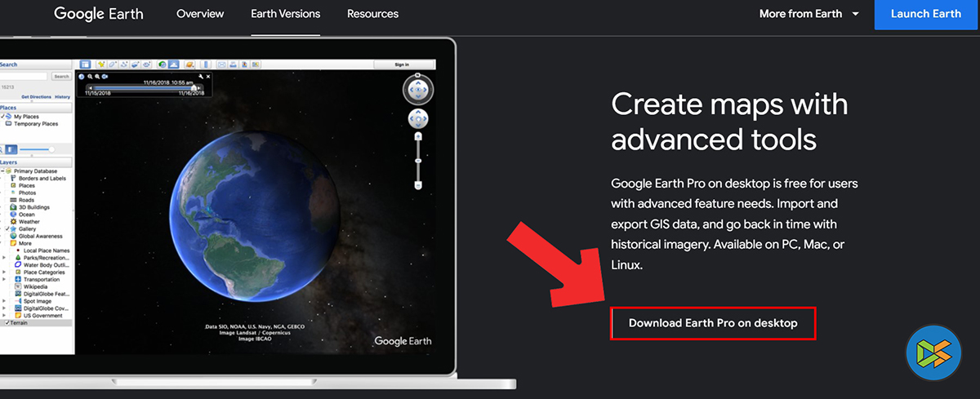Viewport: 980px width, 399px height.
Task: Click the Print toolbar icon
Action: tap(233, 64)
